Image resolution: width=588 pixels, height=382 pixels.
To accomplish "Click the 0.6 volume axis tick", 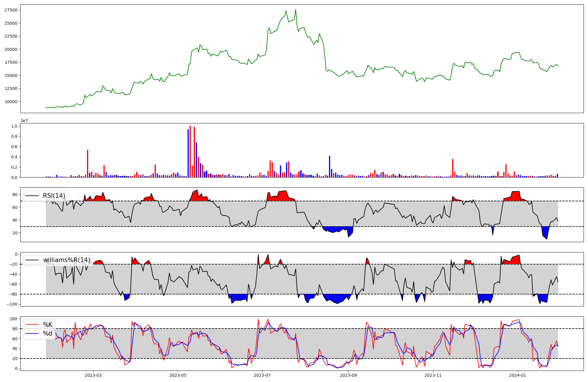I will tap(14, 147).
